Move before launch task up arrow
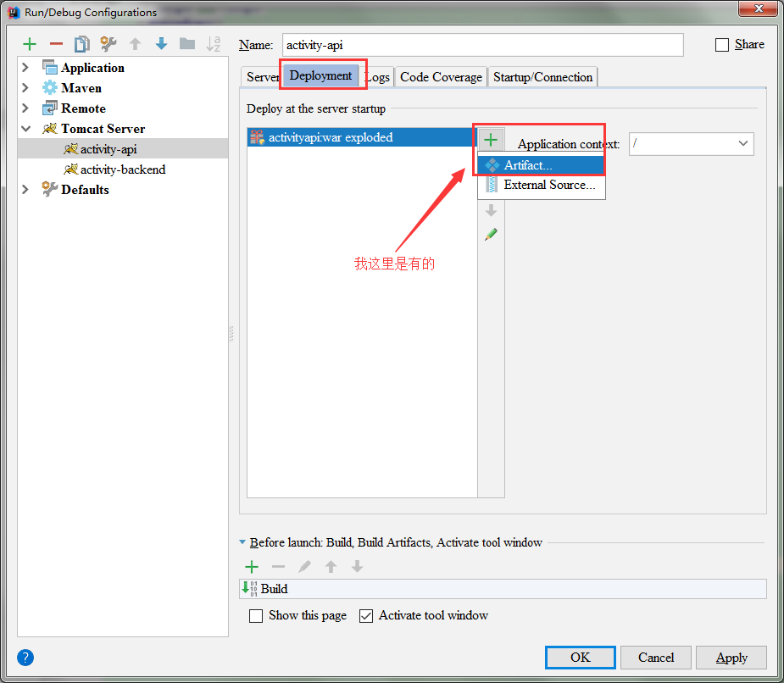The image size is (784, 683). point(331,567)
